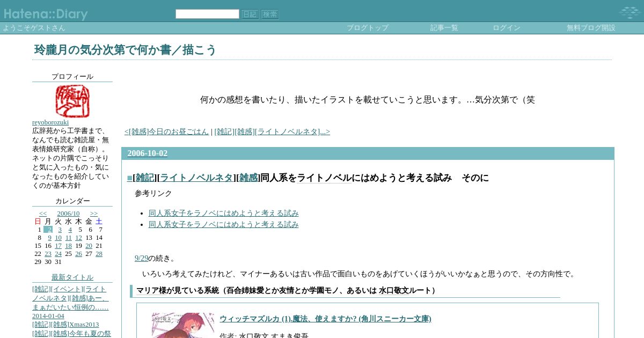Select calendar day 26
The image size is (644, 338).
[x=78, y=254]
